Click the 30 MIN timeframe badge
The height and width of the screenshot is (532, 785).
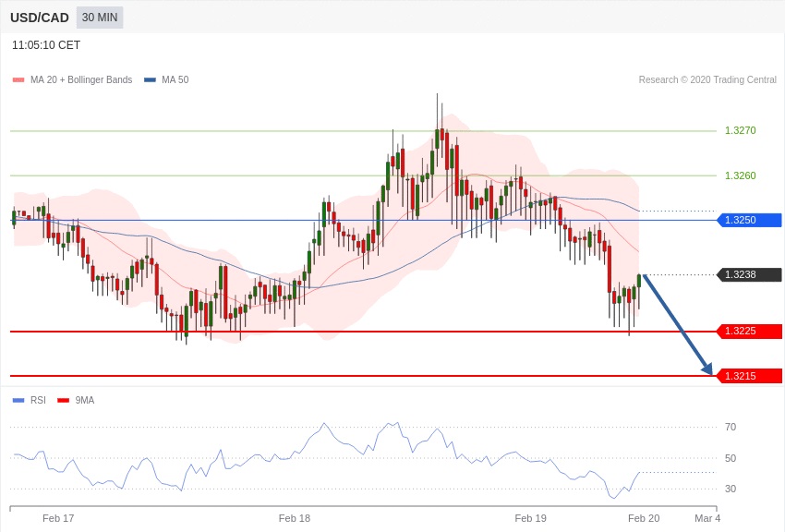(99, 18)
